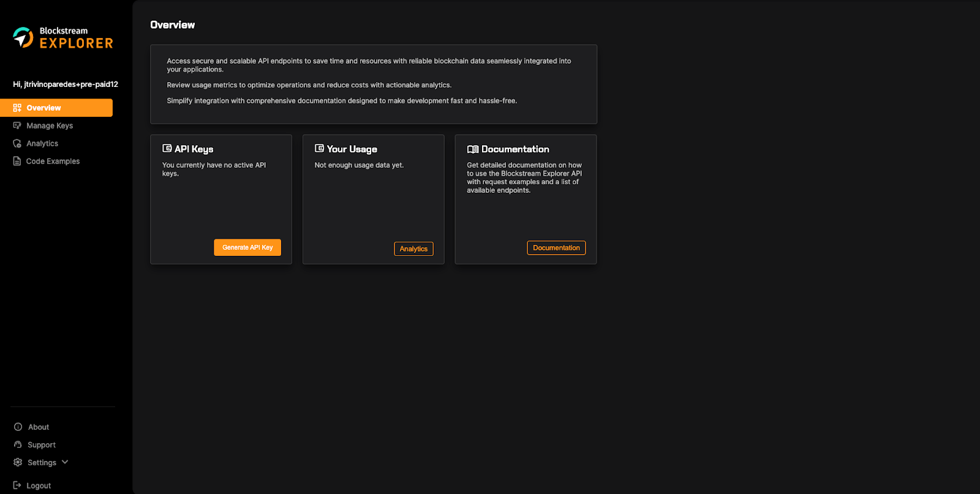Click the Code Examples document icon
Viewport: 980px width, 494px height.
tap(17, 161)
